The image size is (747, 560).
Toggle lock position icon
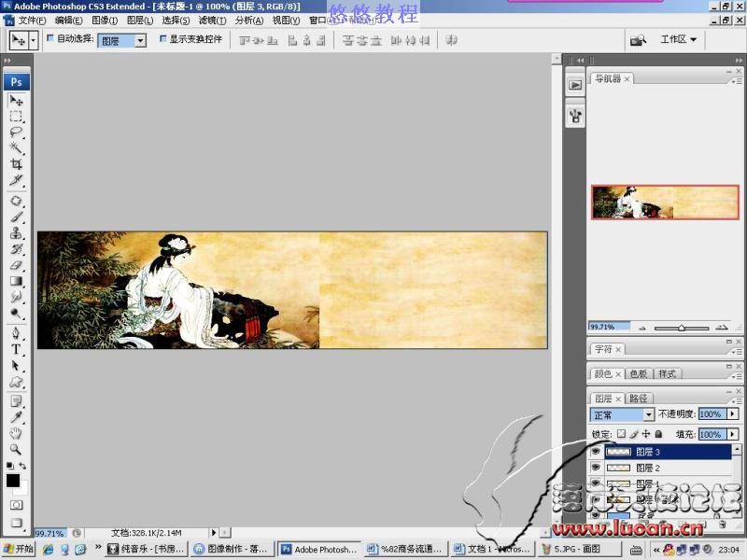pos(646,434)
